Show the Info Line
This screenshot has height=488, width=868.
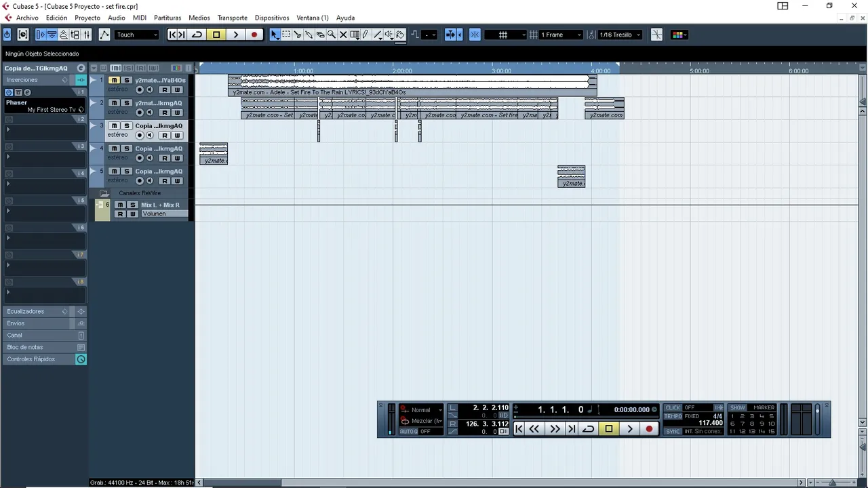(52, 35)
